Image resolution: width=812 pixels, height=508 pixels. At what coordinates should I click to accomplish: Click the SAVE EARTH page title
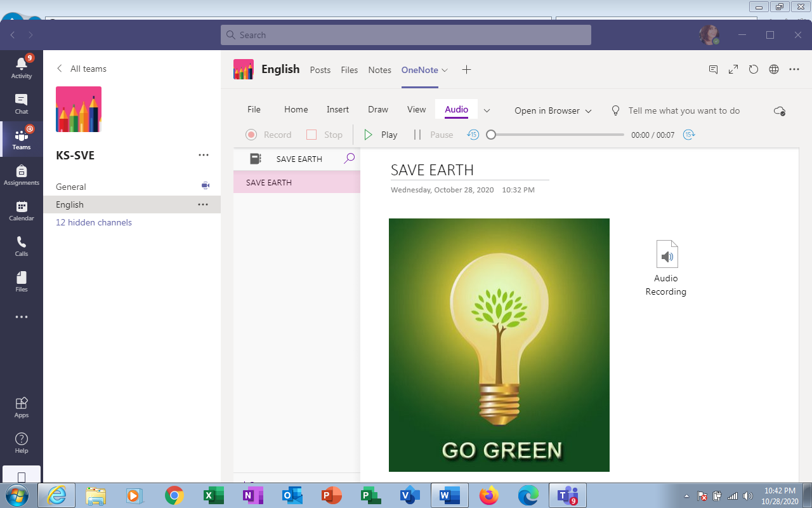coord(432,170)
